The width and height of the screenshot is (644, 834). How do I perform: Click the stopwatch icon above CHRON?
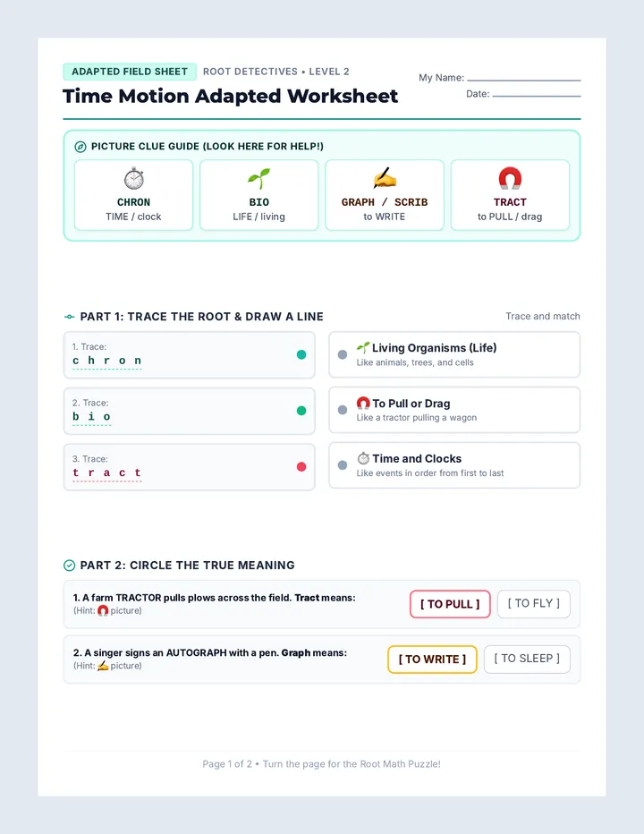[x=133, y=179]
